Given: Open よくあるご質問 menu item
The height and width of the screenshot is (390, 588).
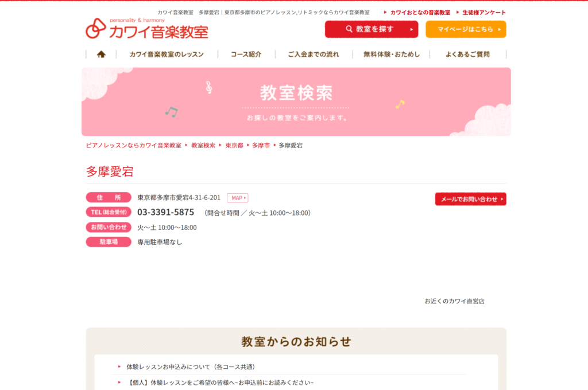Looking at the screenshot, I should tap(467, 54).
